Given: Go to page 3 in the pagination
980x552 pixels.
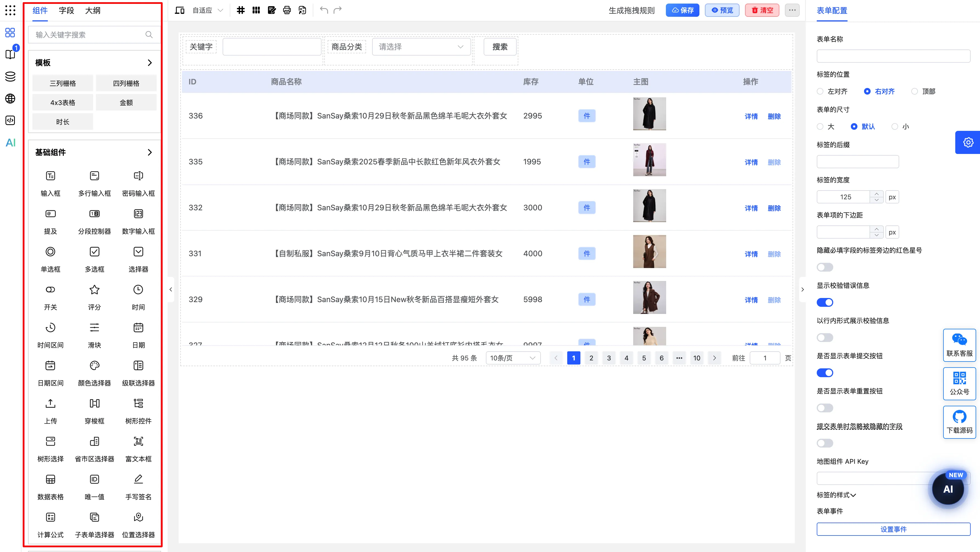Looking at the screenshot, I should pos(609,358).
